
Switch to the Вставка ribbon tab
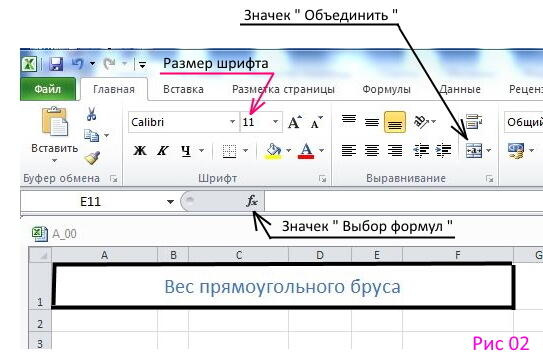[x=183, y=89]
